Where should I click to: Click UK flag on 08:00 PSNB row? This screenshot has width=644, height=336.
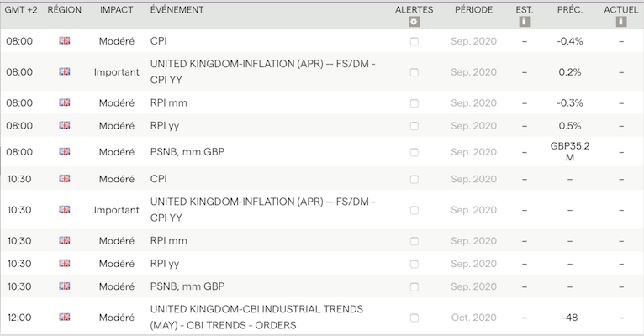click(65, 152)
